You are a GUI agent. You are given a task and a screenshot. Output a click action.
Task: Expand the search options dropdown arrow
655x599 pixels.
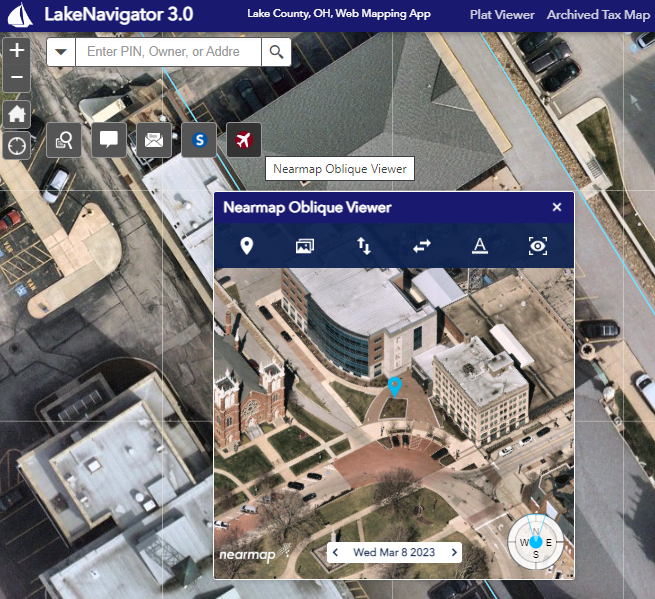coord(61,52)
